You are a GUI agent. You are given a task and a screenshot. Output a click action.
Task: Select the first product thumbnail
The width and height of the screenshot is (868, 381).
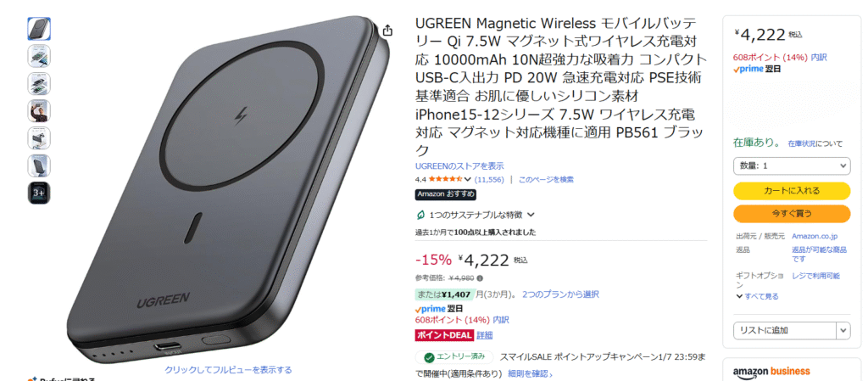point(39,29)
